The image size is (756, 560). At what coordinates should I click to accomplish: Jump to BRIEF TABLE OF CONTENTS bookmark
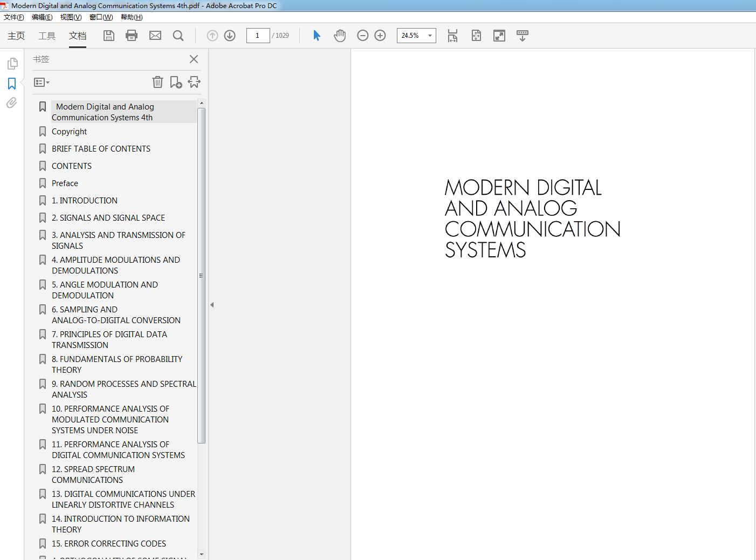[101, 149]
